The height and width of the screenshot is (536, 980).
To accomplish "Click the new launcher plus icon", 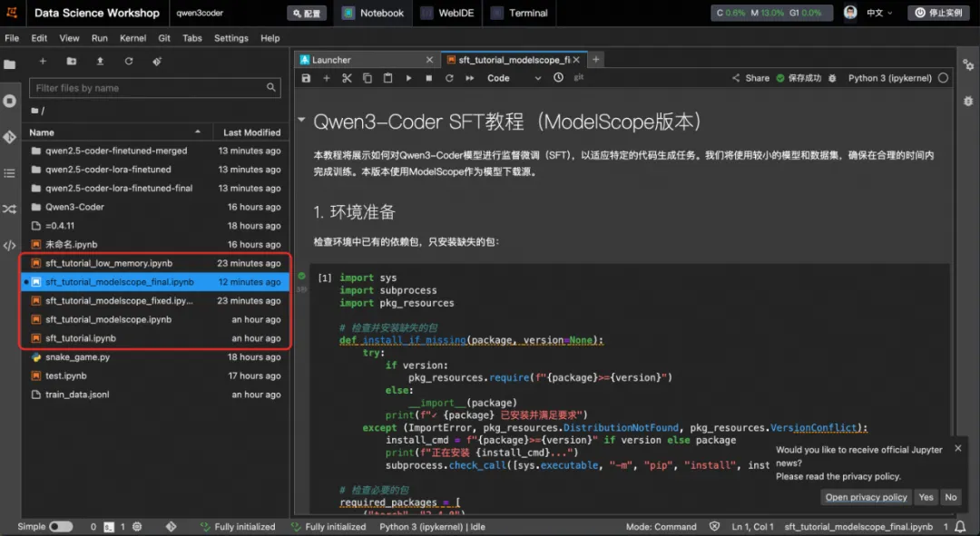I will (x=43, y=62).
